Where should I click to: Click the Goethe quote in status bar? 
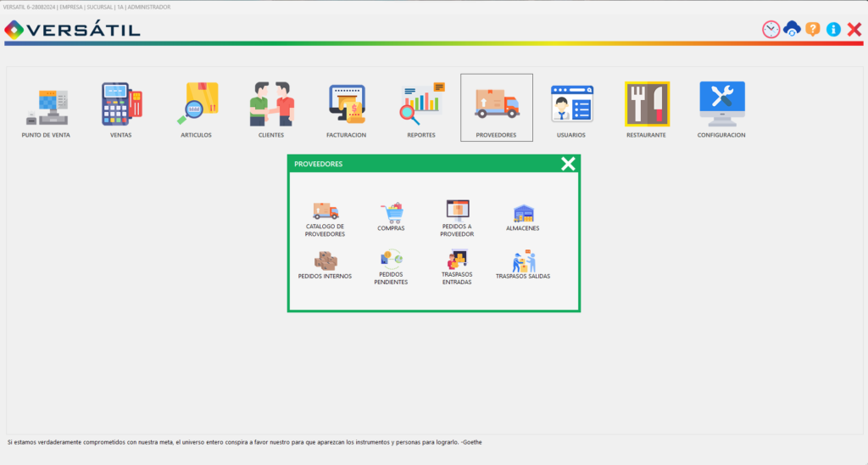coord(245,442)
